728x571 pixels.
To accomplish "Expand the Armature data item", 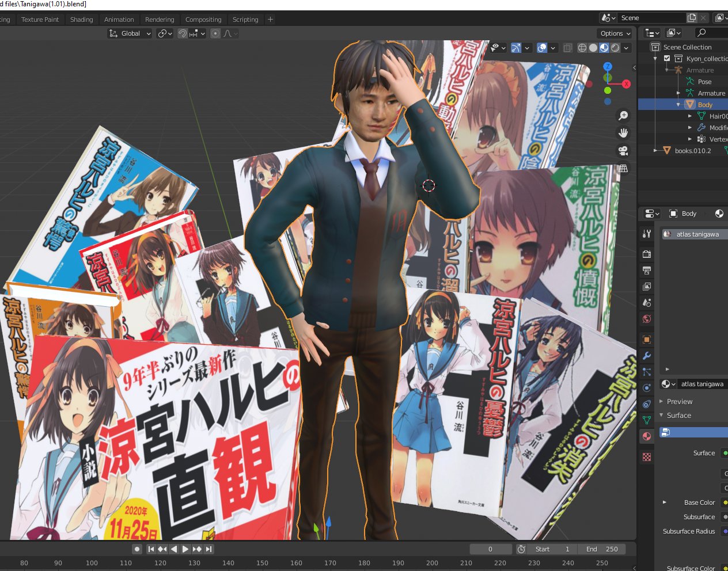I will click(678, 93).
